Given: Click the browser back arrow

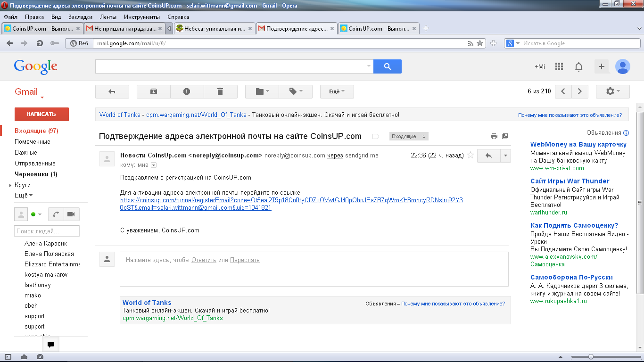Looking at the screenshot, I should pyautogui.click(x=10, y=43).
